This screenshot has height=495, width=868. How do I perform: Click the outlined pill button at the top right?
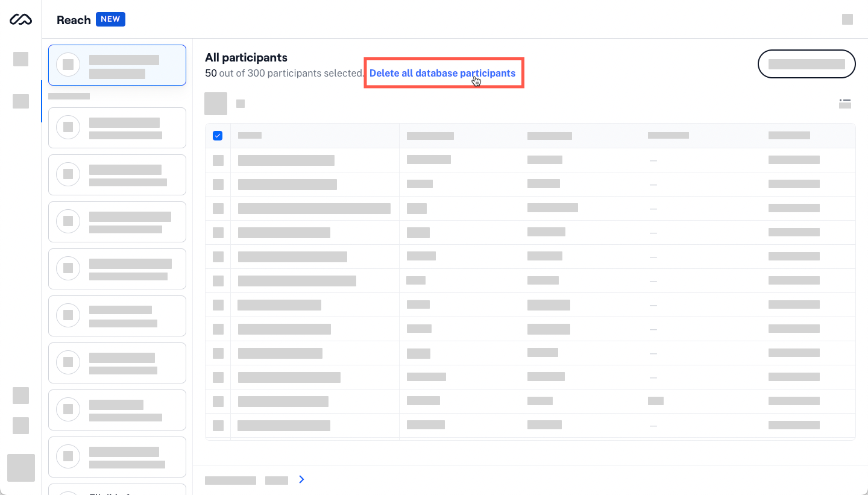806,64
